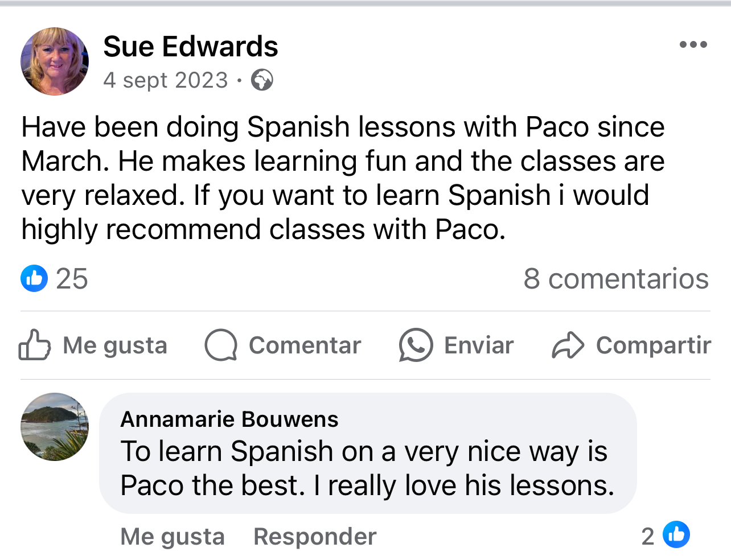Open the post's 4 sept 2023 timestamp

pyautogui.click(x=165, y=80)
